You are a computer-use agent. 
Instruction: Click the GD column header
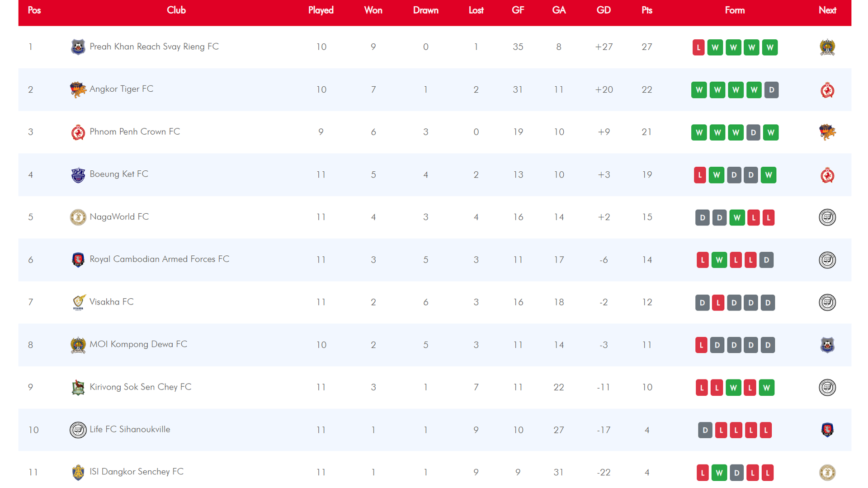click(x=604, y=10)
